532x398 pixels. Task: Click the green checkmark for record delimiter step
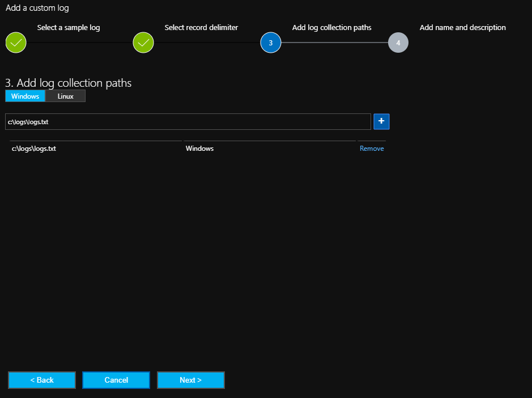[x=143, y=43]
